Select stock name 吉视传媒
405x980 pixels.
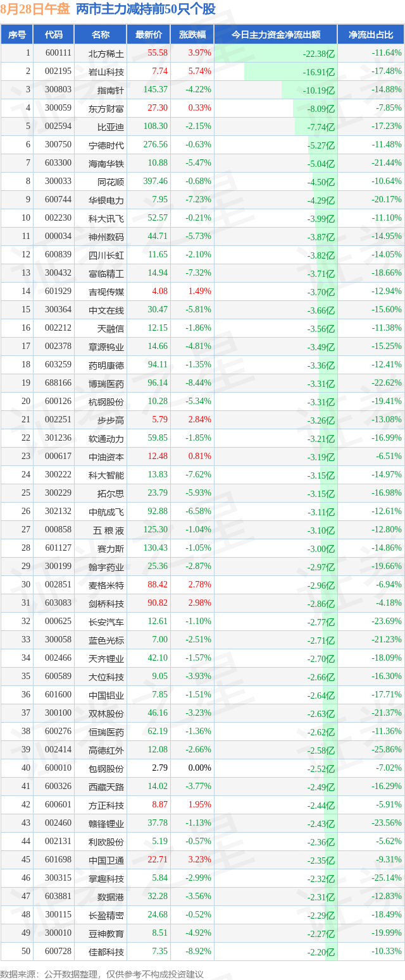[x=106, y=292]
